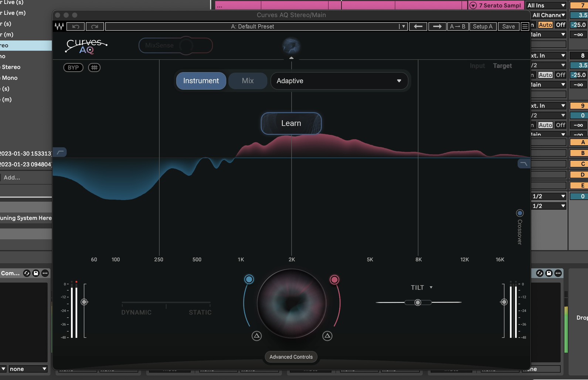Image resolution: width=588 pixels, height=380 pixels.
Task: Click the low-pass filter handle icon
Action: [523, 164]
